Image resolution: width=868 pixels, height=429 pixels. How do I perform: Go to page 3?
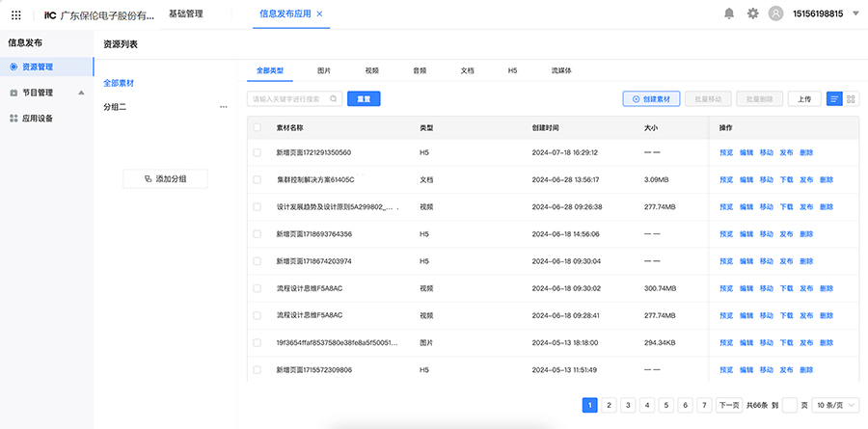627,405
